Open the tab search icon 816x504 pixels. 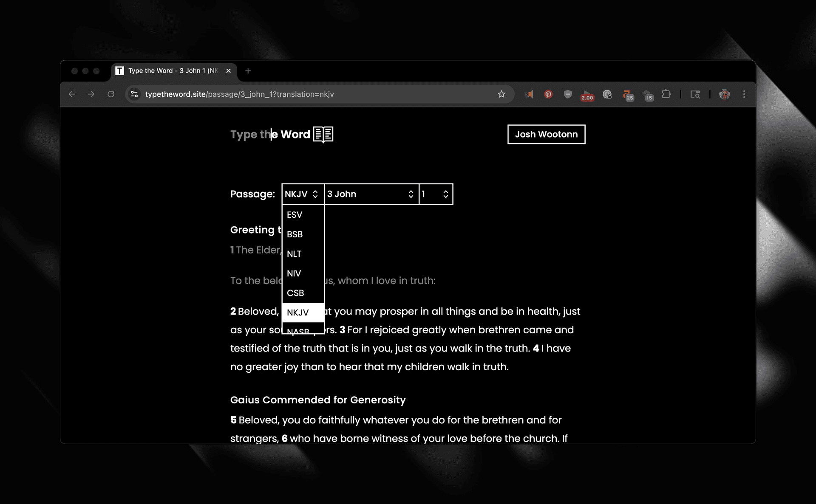point(695,94)
